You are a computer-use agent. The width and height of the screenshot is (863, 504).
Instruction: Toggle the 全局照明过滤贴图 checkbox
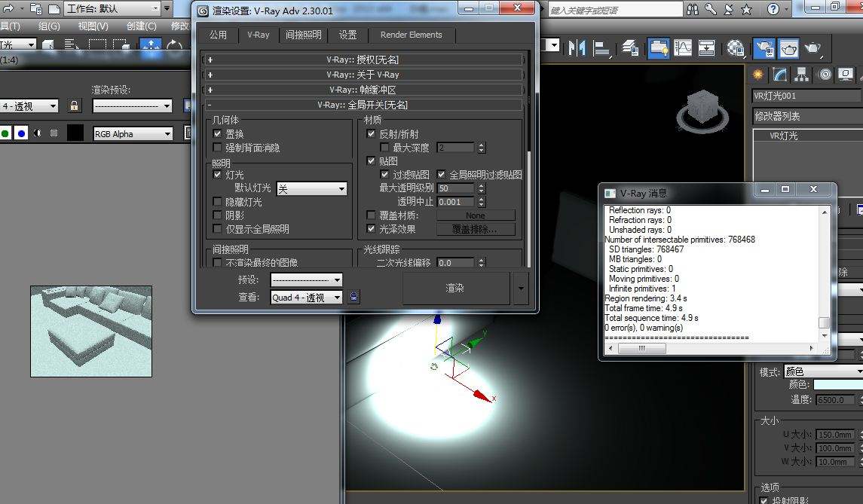tap(441, 174)
